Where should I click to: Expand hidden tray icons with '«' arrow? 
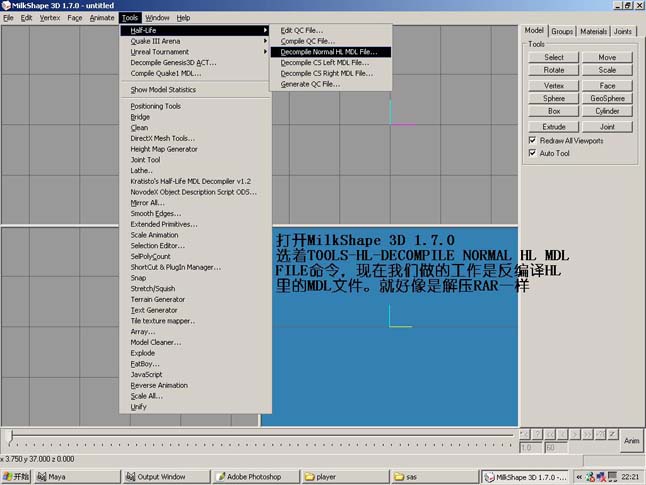tap(579, 477)
